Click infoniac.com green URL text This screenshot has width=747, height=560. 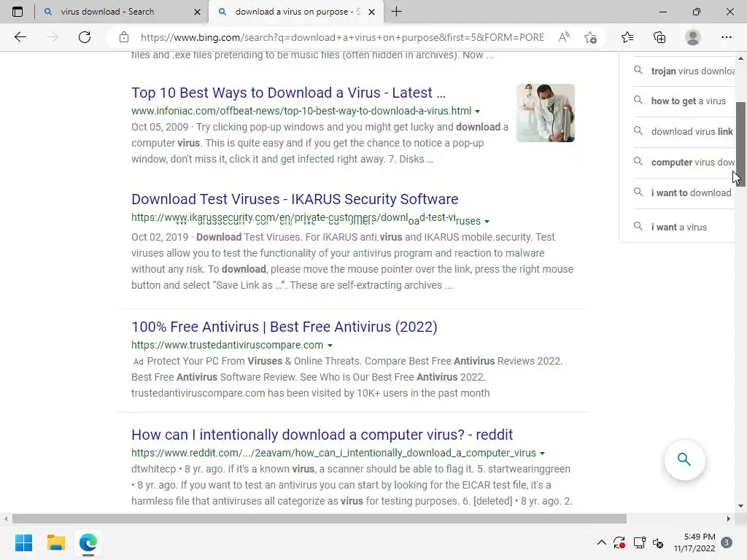point(301,111)
